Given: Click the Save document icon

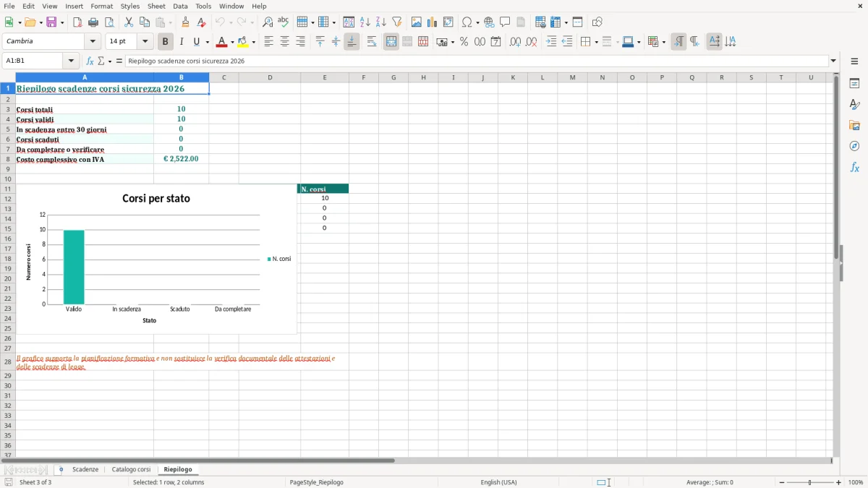Looking at the screenshot, I should [x=51, y=22].
